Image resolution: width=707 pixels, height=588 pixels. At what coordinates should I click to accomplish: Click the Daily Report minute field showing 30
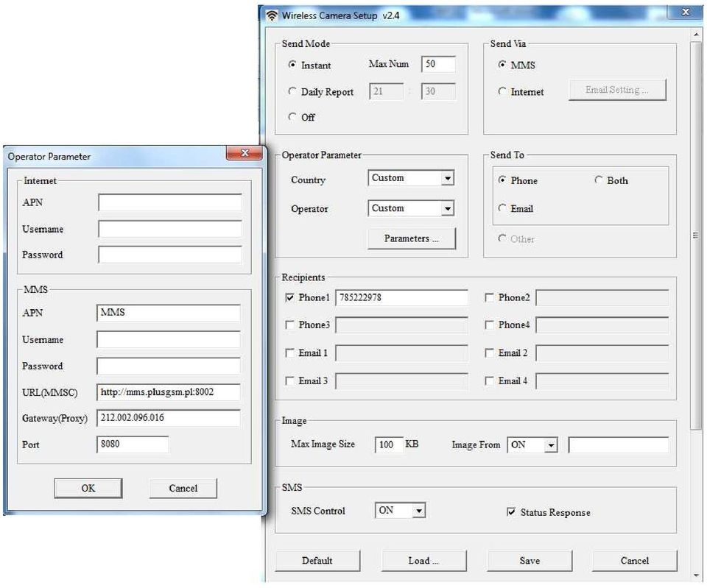click(x=438, y=91)
